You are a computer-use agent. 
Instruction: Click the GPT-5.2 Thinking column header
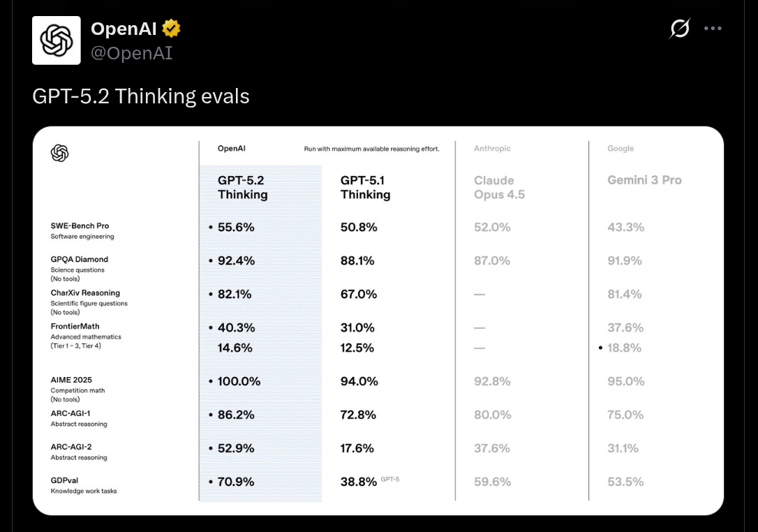242,187
